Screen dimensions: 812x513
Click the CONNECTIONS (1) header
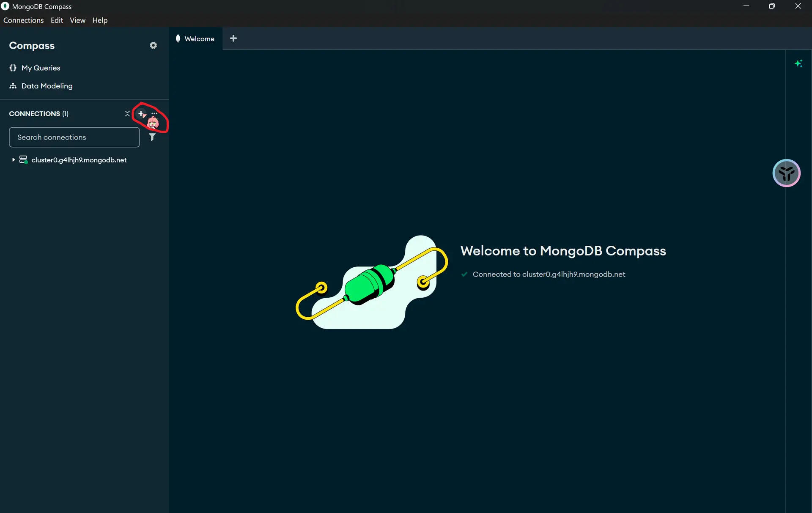[x=38, y=114]
